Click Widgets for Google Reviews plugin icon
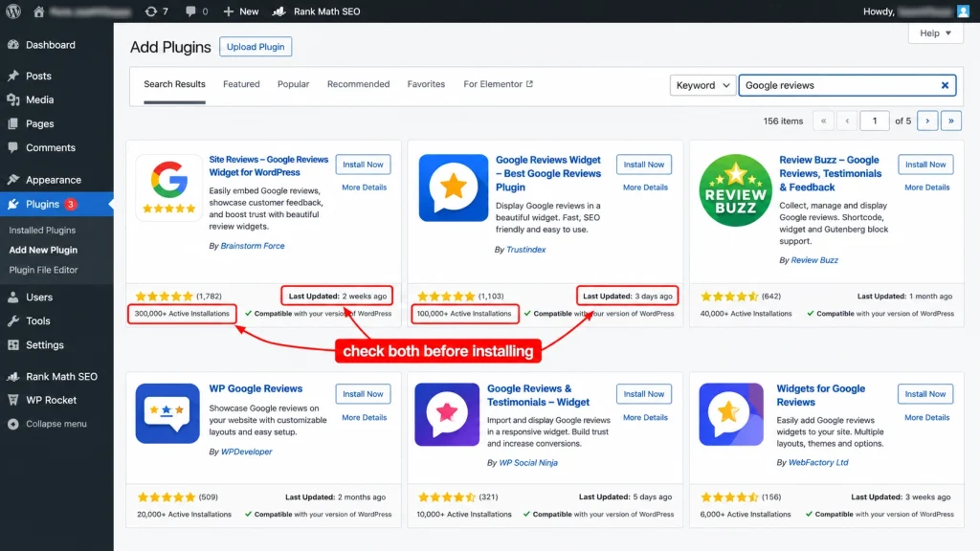980x551 pixels. [x=731, y=414]
